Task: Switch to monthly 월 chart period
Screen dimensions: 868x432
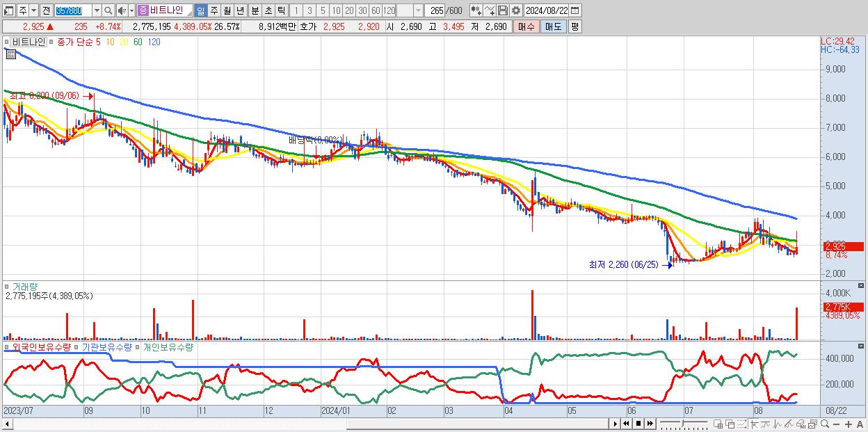Action: pos(227,10)
